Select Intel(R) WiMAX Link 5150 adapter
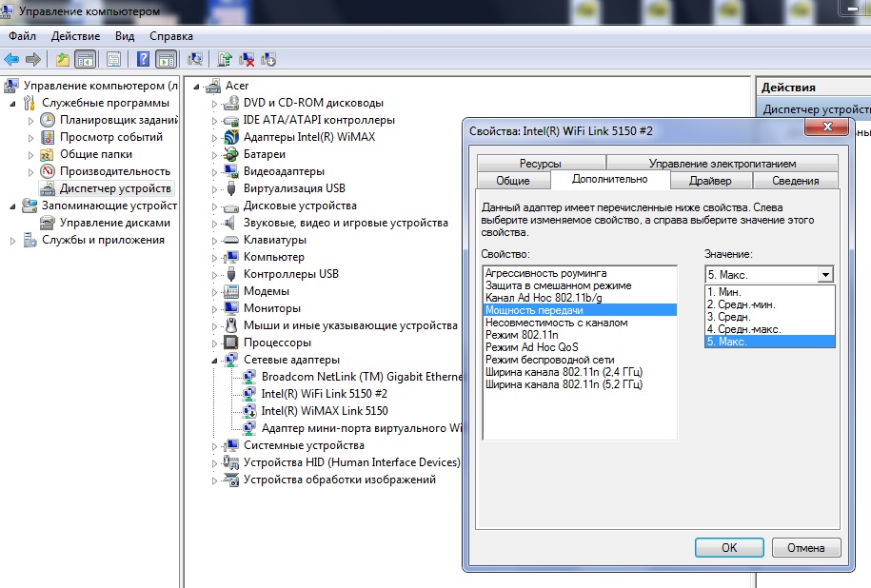871x588 pixels. (325, 411)
